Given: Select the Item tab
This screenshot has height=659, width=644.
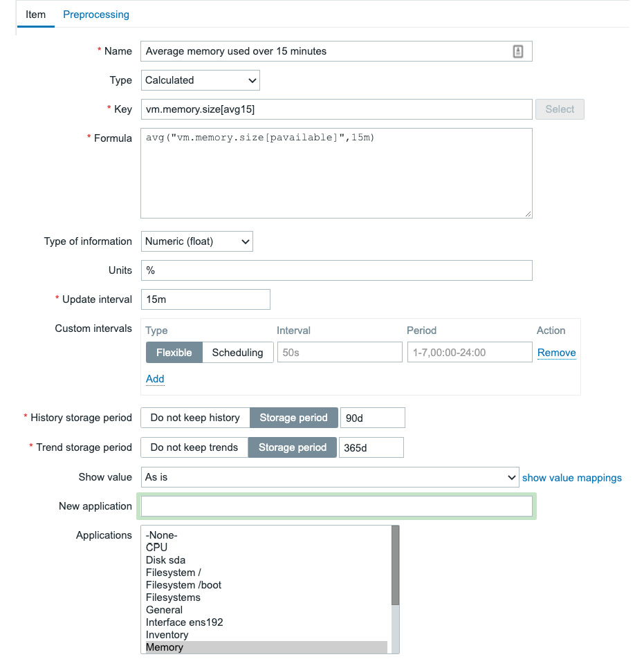Looking at the screenshot, I should 36,15.
